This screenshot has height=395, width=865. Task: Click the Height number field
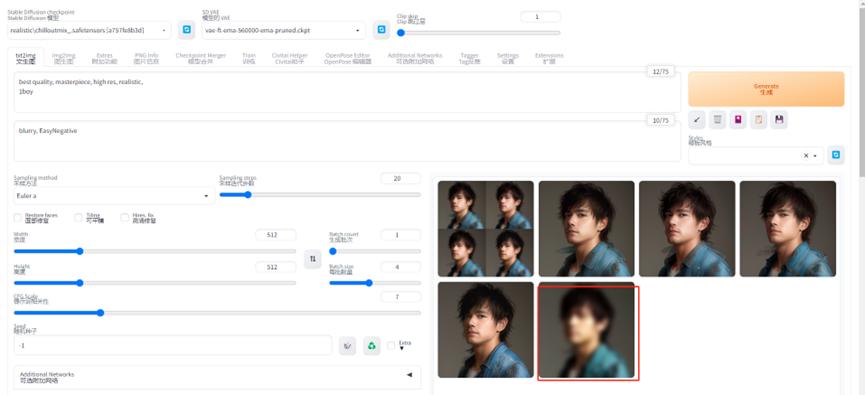coord(276,267)
